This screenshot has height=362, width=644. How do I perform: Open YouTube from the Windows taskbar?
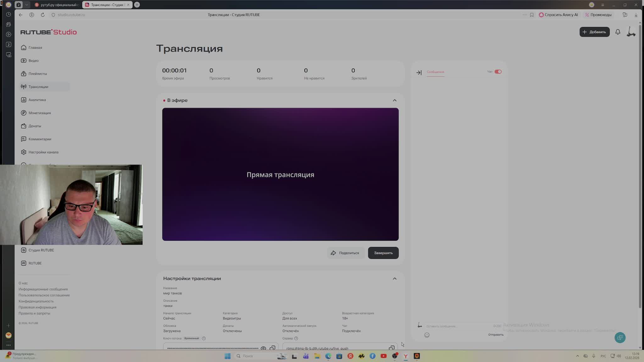(x=383, y=356)
